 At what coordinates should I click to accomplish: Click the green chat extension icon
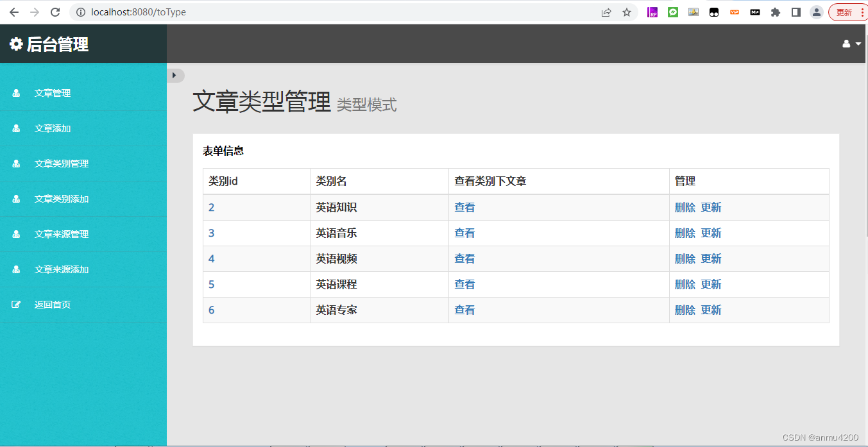click(x=673, y=12)
